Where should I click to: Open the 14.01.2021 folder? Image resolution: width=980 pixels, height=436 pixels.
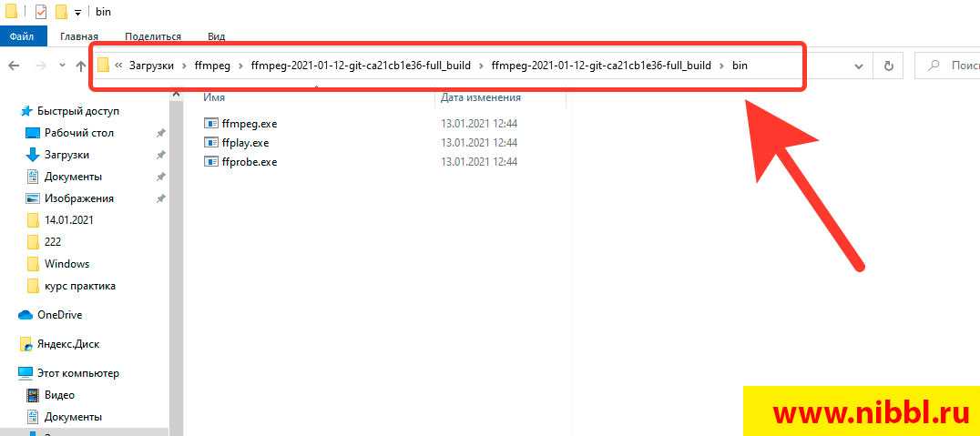[x=68, y=220]
